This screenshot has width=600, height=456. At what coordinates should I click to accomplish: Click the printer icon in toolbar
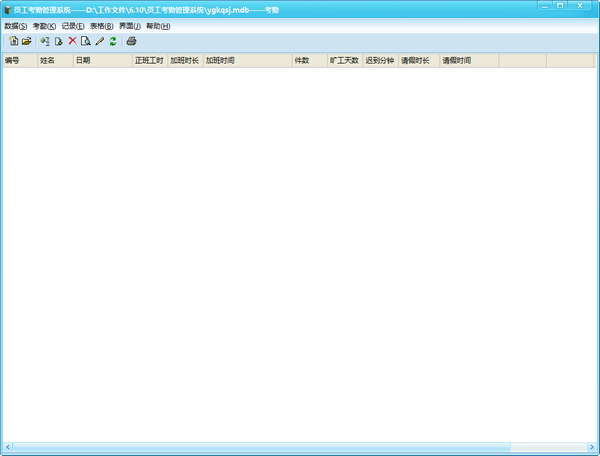131,41
